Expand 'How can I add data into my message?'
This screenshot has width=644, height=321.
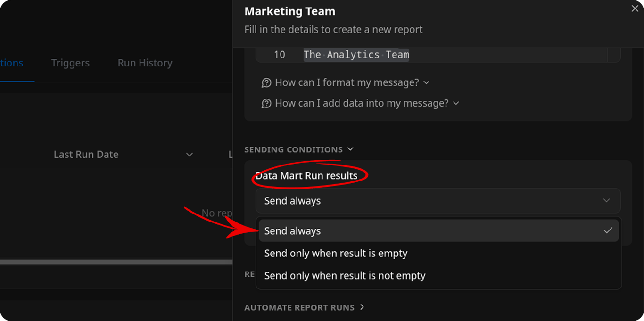360,103
